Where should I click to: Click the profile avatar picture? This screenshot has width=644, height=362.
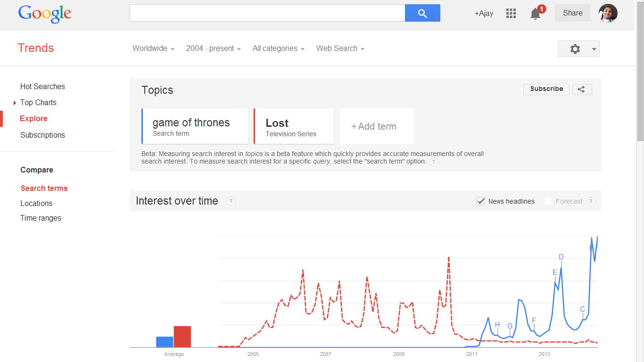[608, 13]
